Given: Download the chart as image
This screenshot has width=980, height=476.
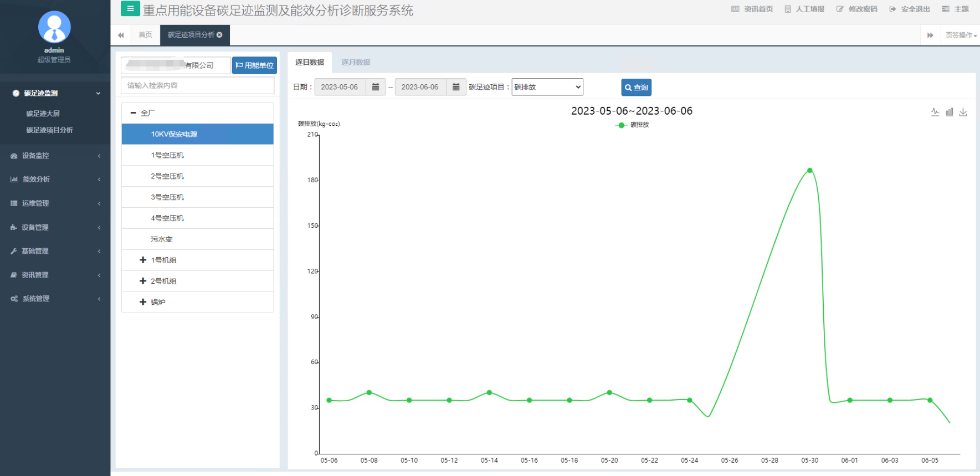Looking at the screenshot, I should pyautogui.click(x=963, y=112).
